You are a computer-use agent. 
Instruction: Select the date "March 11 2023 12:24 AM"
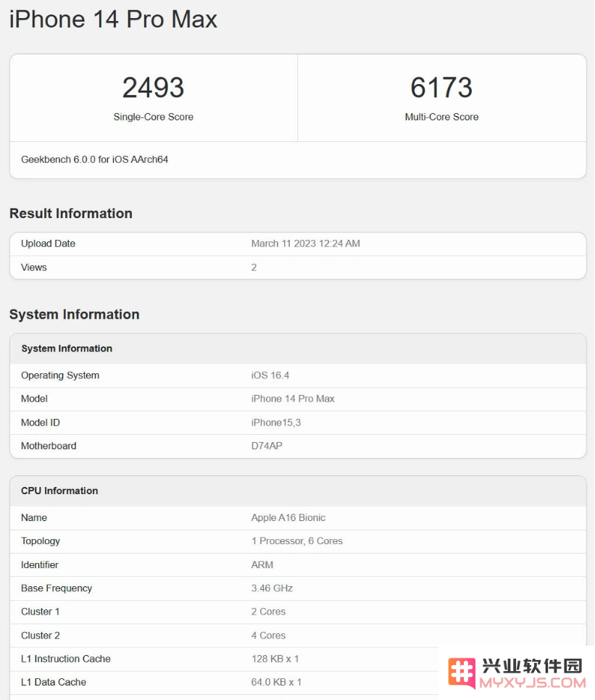click(305, 243)
